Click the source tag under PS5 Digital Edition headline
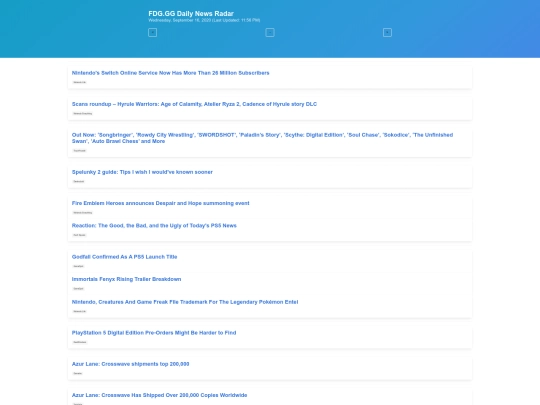The width and height of the screenshot is (540, 405). [x=80, y=342]
